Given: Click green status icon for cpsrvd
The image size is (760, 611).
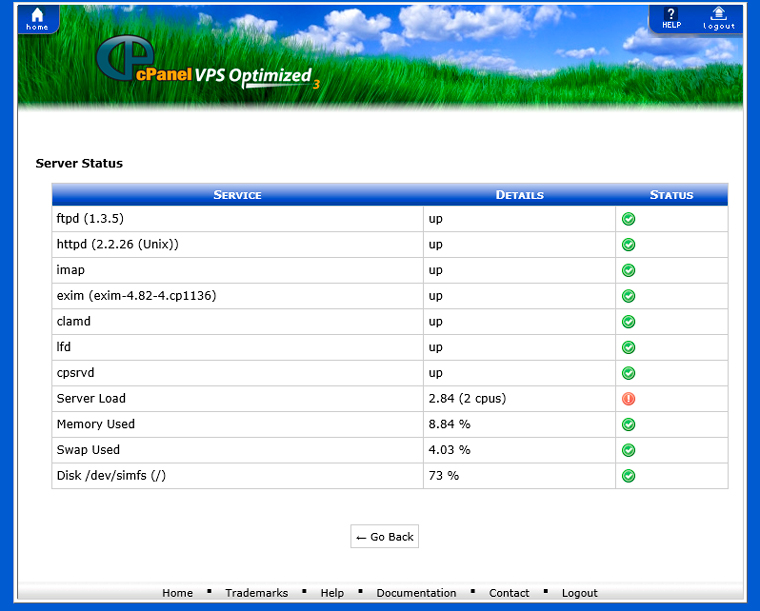Looking at the screenshot, I should (x=629, y=373).
